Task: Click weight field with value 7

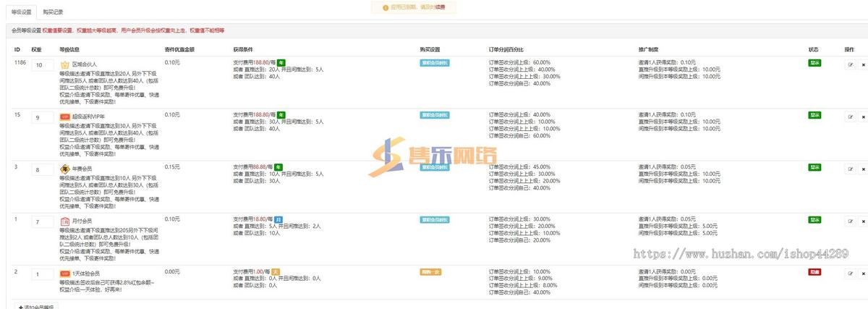Action: point(43,221)
